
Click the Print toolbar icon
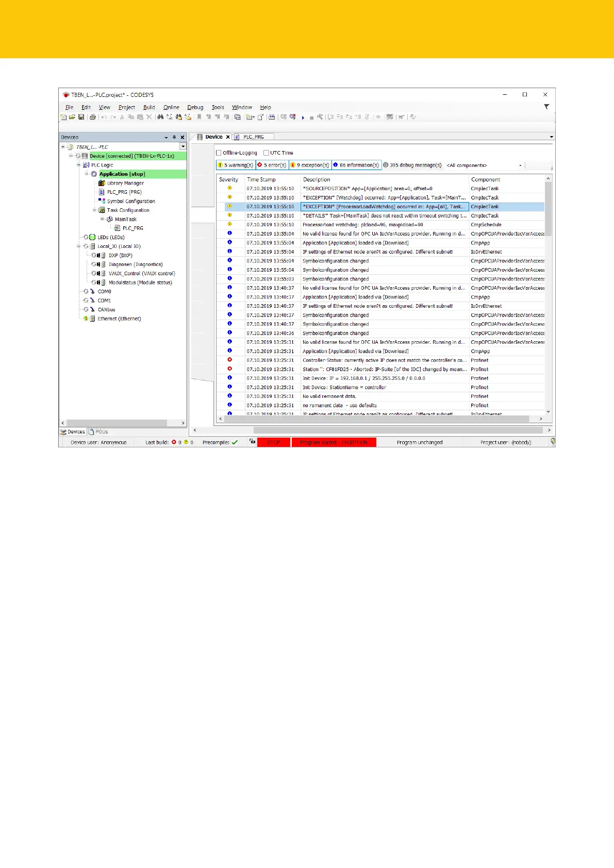[93, 117]
